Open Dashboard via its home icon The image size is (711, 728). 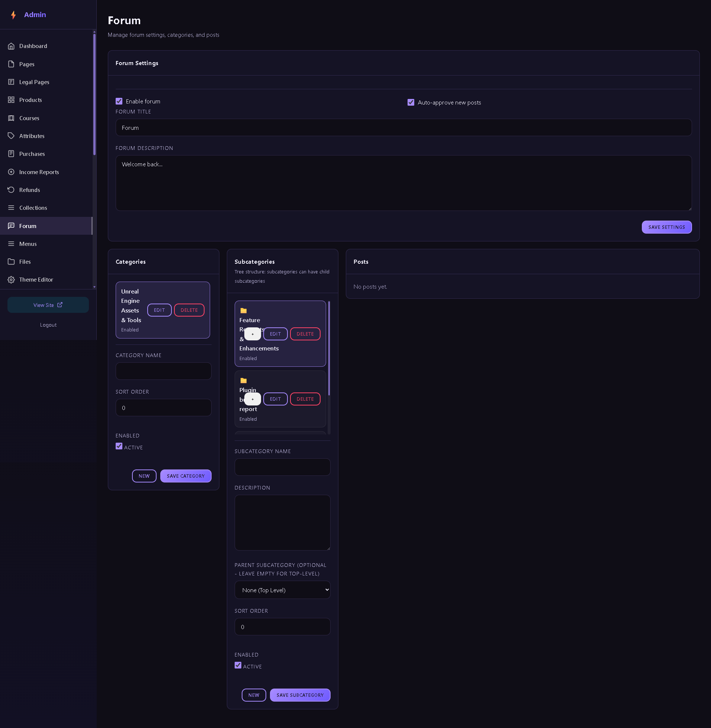11,46
